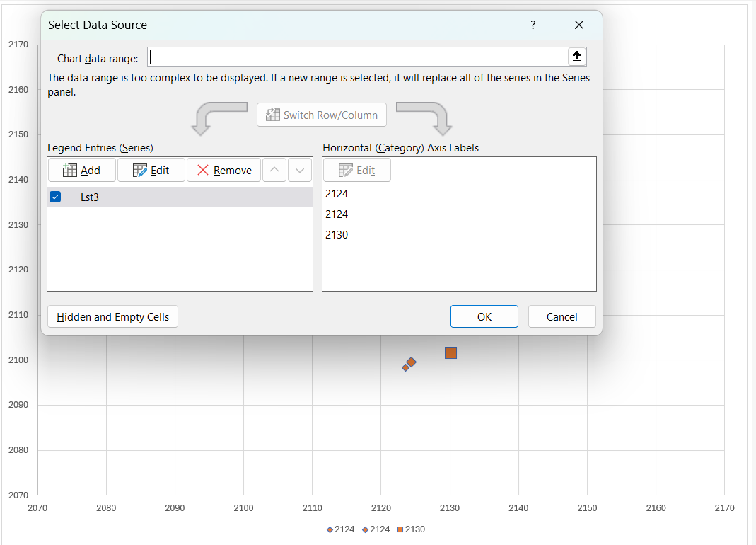Click the 2130 legend entry

[x=411, y=529]
